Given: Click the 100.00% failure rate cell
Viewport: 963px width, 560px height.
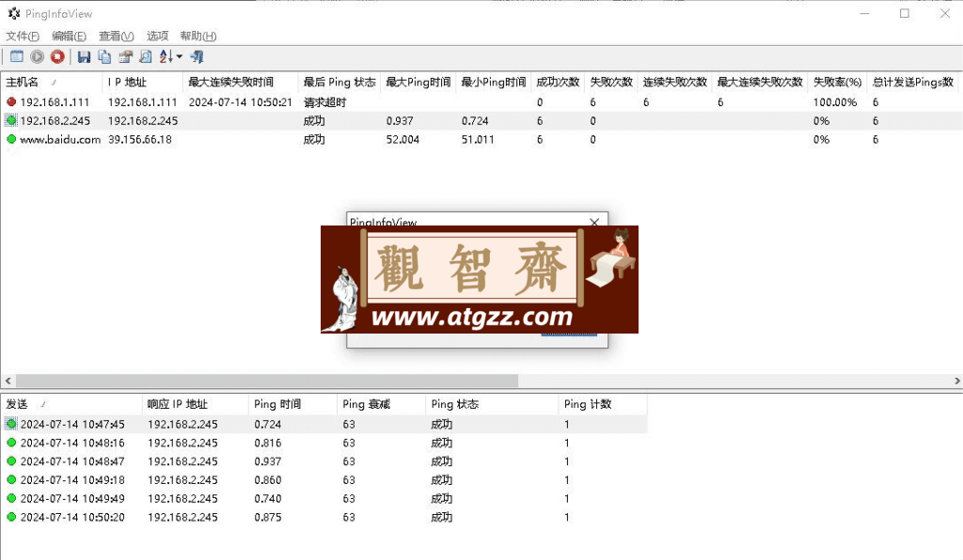Looking at the screenshot, I should coord(835,101).
